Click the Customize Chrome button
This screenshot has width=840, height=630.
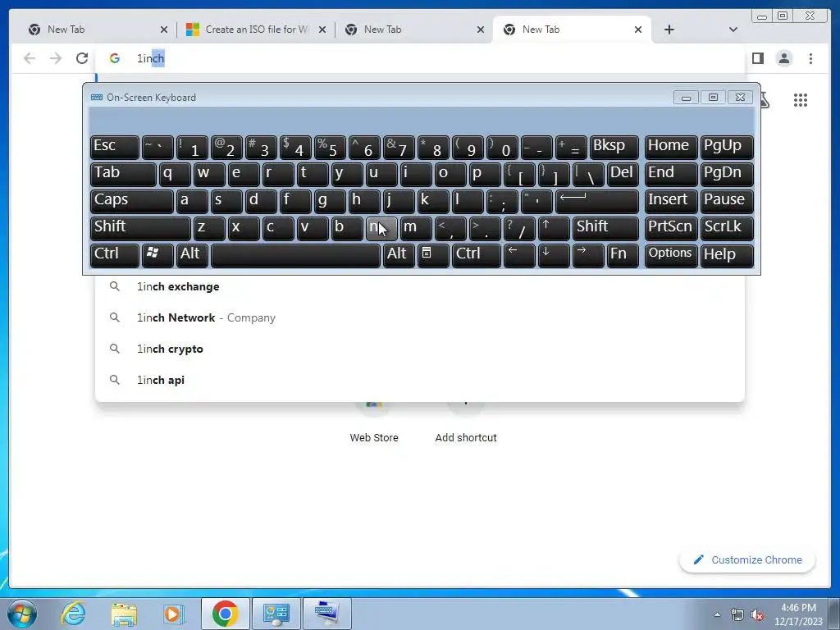[747, 559]
